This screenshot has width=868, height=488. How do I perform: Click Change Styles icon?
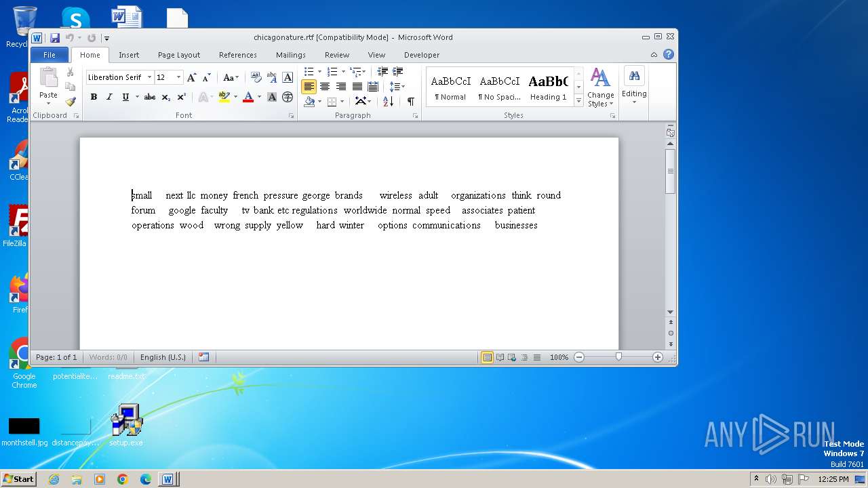click(600, 87)
